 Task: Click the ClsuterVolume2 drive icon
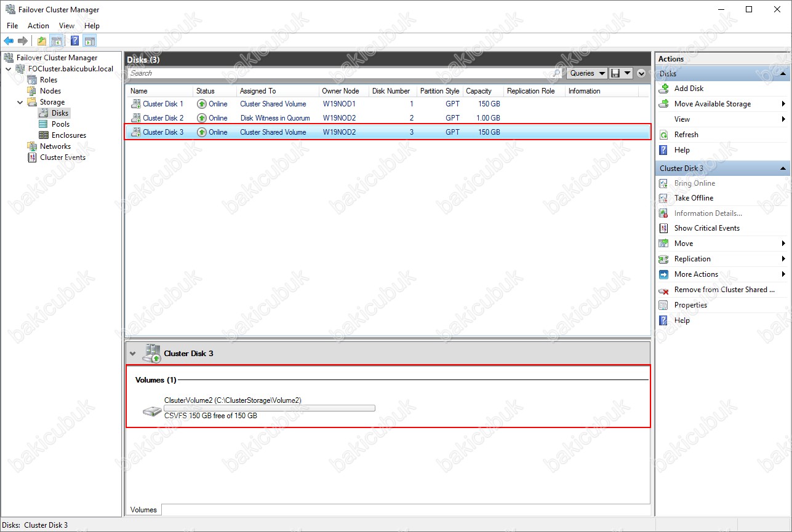153,411
